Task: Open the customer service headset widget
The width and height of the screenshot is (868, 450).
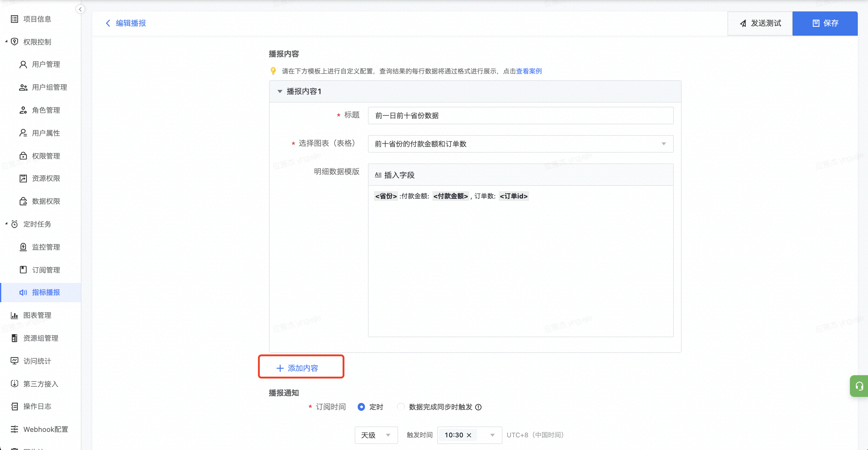Action: coord(859,386)
